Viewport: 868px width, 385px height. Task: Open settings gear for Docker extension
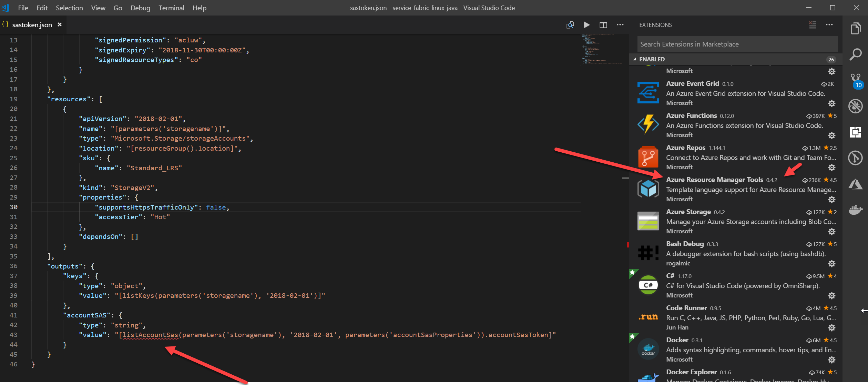(x=832, y=360)
